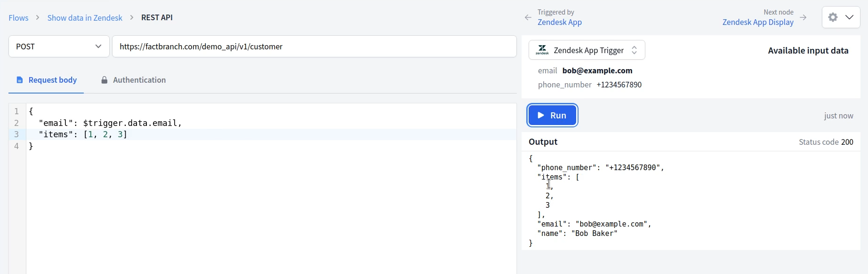Expand the settings chevron dropdown

click(x=850, y=17)
